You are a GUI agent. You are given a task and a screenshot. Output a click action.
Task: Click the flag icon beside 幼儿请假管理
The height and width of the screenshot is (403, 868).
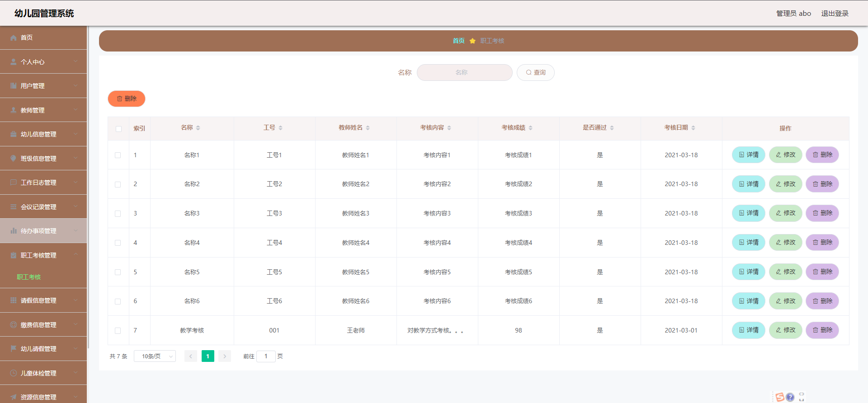coord(14,349)
